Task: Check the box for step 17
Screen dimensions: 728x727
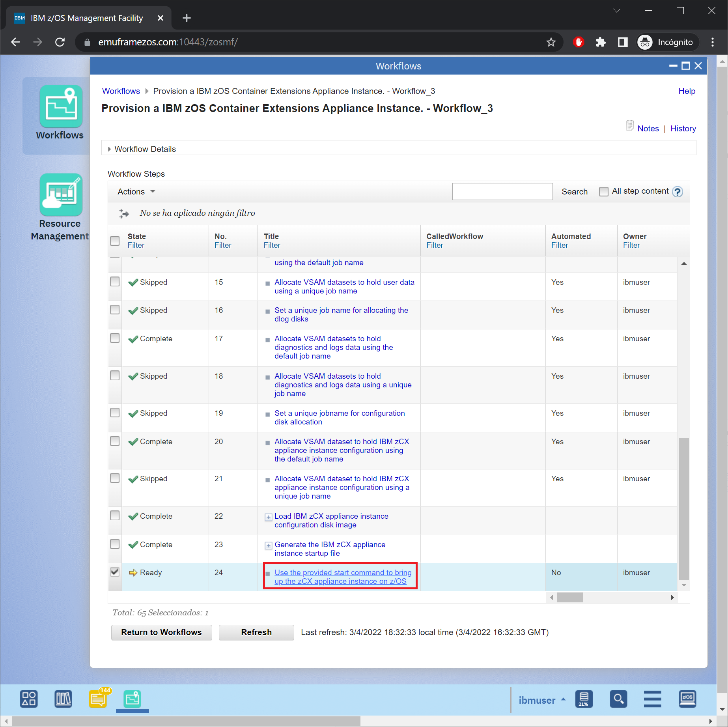Action: 115,338
